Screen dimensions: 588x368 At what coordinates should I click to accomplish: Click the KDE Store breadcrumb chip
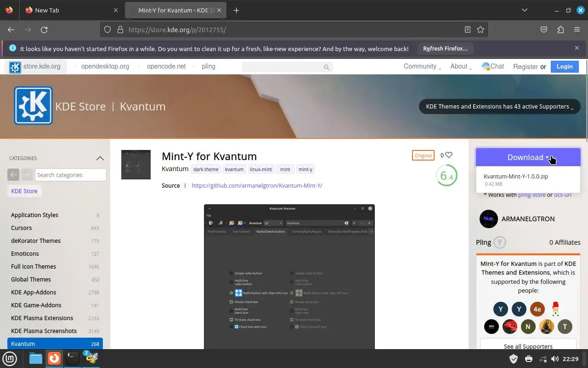(24, 191)
